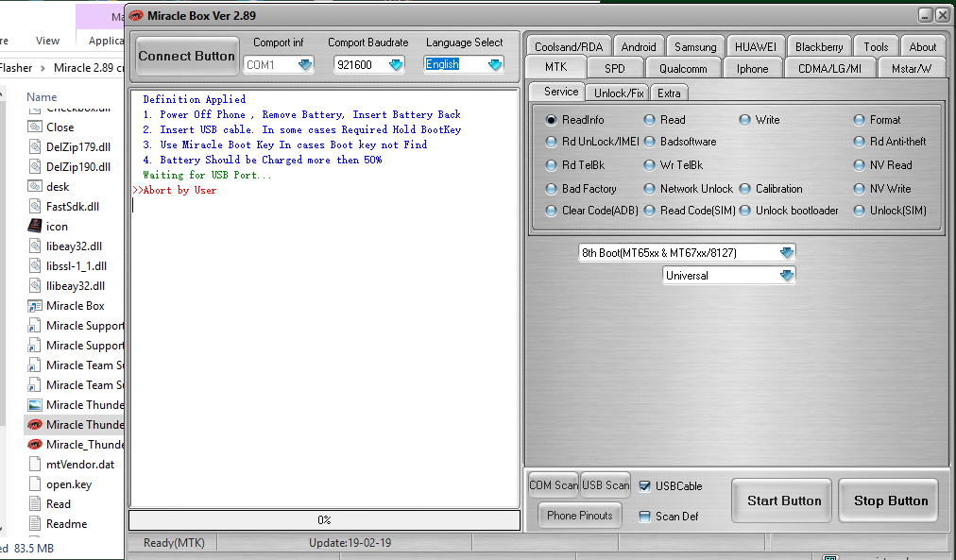Click inside the log output text area
This screenshot has width=956, height=560.
(x=324, y=298)
